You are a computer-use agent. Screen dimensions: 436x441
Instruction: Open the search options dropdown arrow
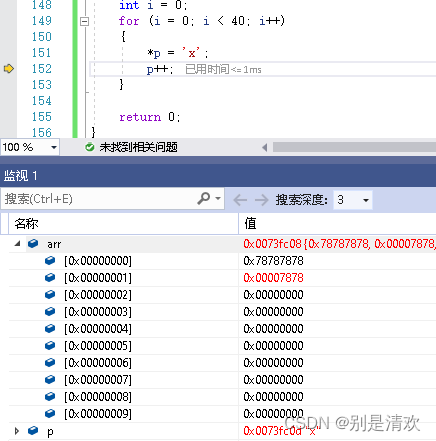coord(218,198)
